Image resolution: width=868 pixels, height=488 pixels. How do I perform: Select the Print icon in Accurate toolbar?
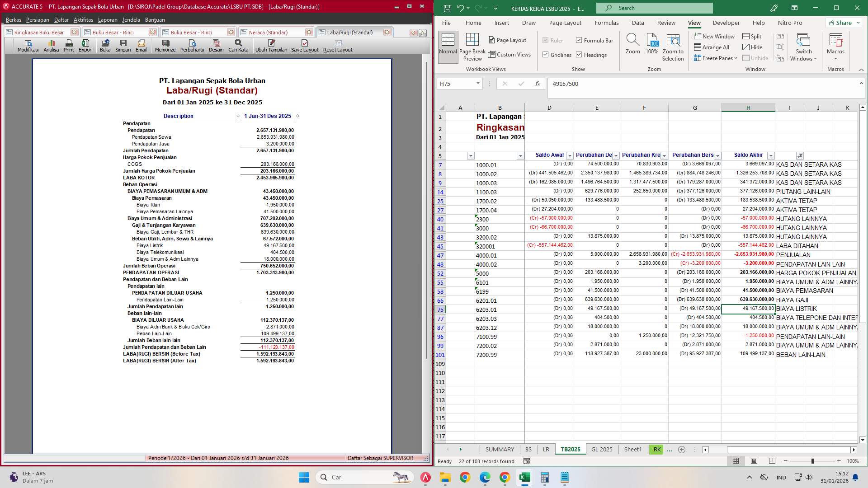click(68, 44)
